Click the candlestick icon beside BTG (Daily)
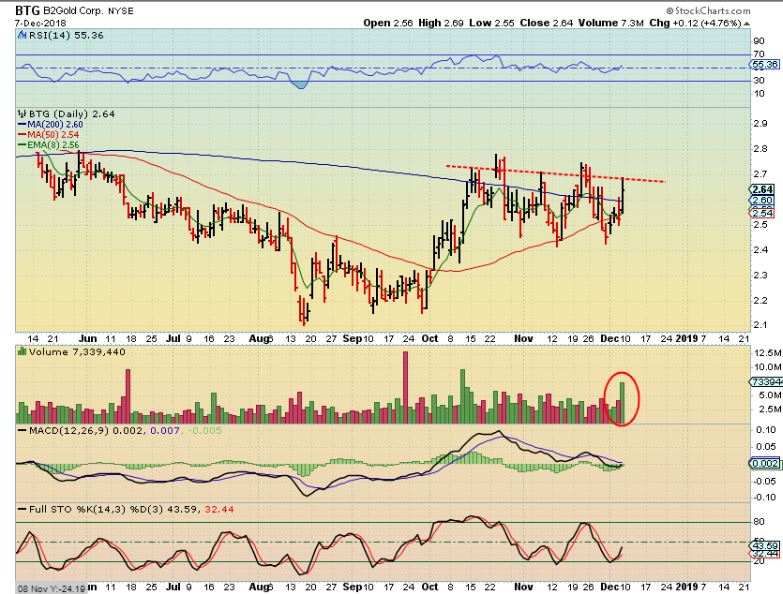783x594 pixels. [22, 114]
